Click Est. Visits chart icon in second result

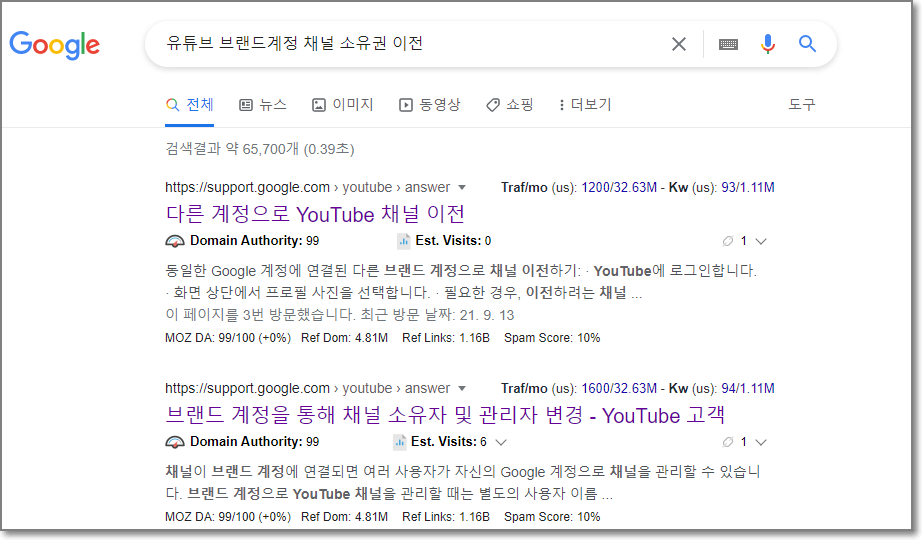(399, 442)
